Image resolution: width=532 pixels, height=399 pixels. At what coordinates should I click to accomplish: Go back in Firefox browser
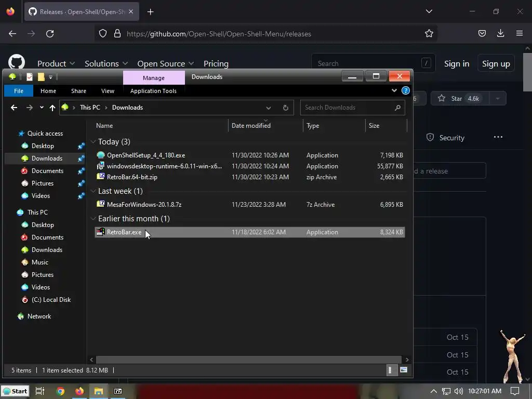click(x=12, y=34)
